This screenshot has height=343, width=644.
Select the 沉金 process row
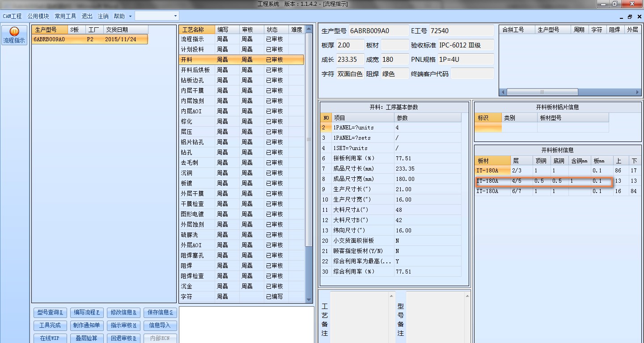(x=241, y=286)
